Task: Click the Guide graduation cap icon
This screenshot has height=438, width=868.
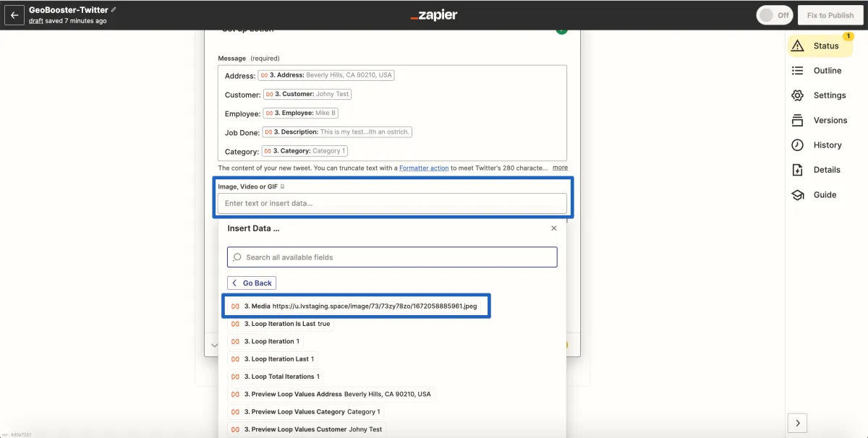Action: click(x=798, y=195)
